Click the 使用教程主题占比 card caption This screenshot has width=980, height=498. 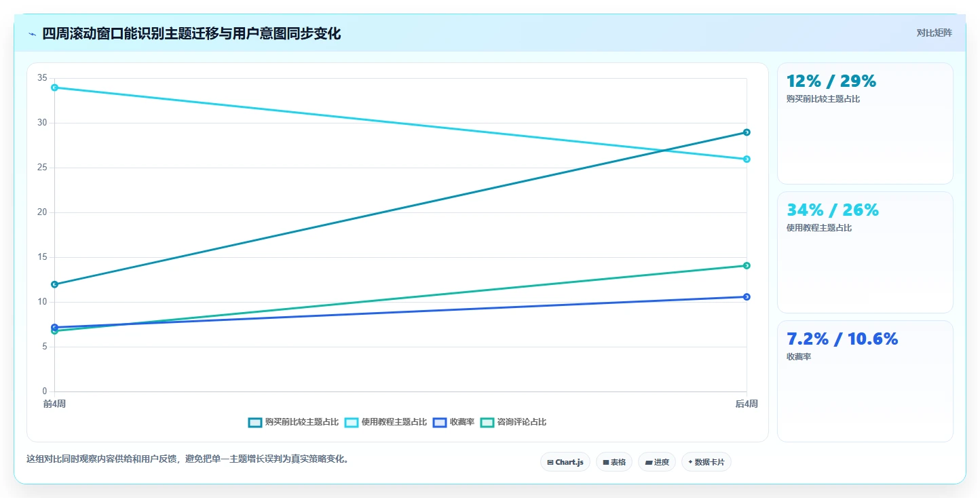click(819, 228)
